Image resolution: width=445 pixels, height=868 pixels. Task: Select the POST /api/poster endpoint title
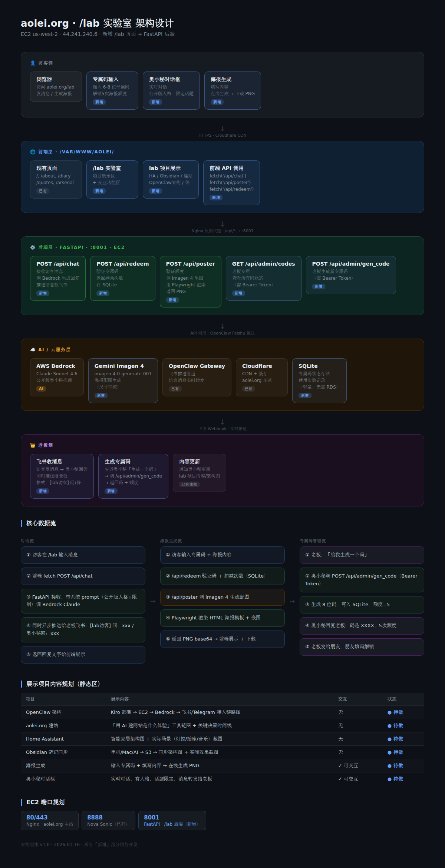pos(191,264)
